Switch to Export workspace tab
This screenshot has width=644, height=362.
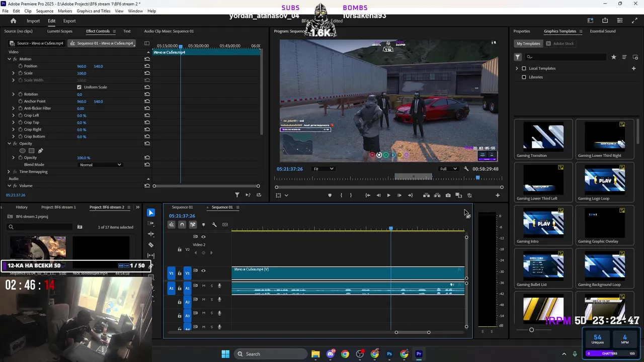click(x=69, y=21)
